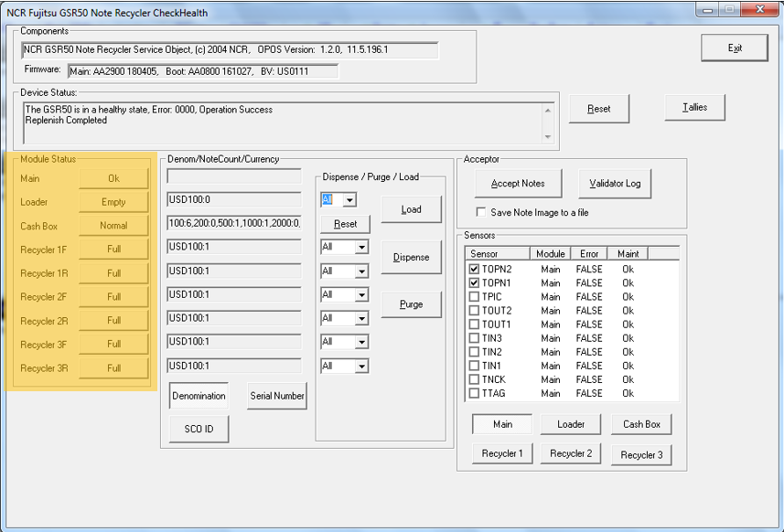
Task: Close the CheckHealth window
Action: tap(760, 9)
